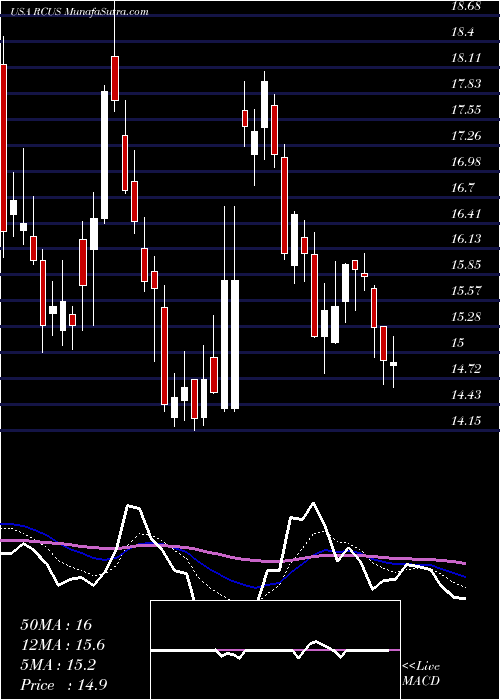Screen dimensions: 500x700
Task: Click the Price : 14.9 reading
Action: [x=63, y=685]
